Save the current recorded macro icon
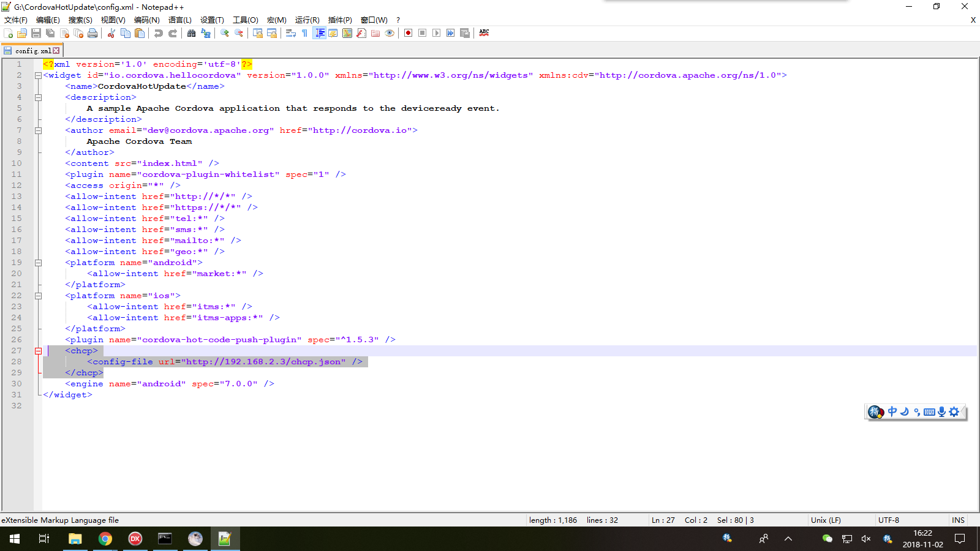Screen dimensions: 980x551 click(465, 33)
